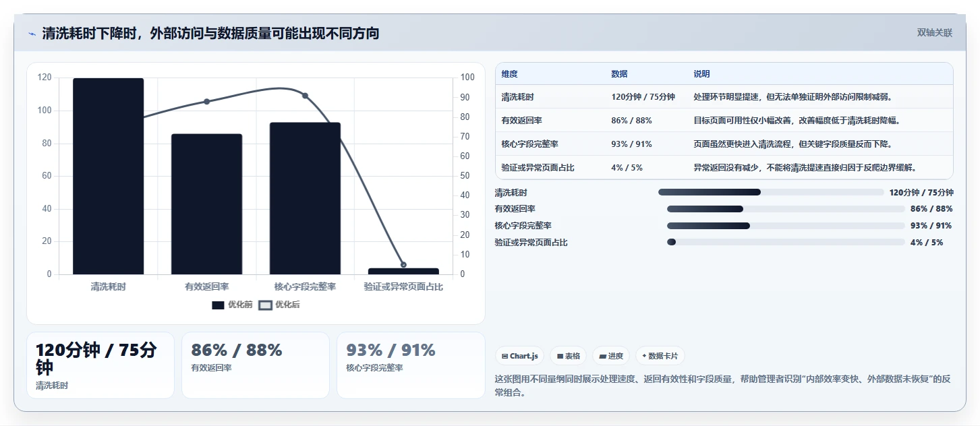The height and width of the screenshot is (426, 980).
Task: Click the 清洗耗时 bar in chart
Action: (x=108, y=177)
